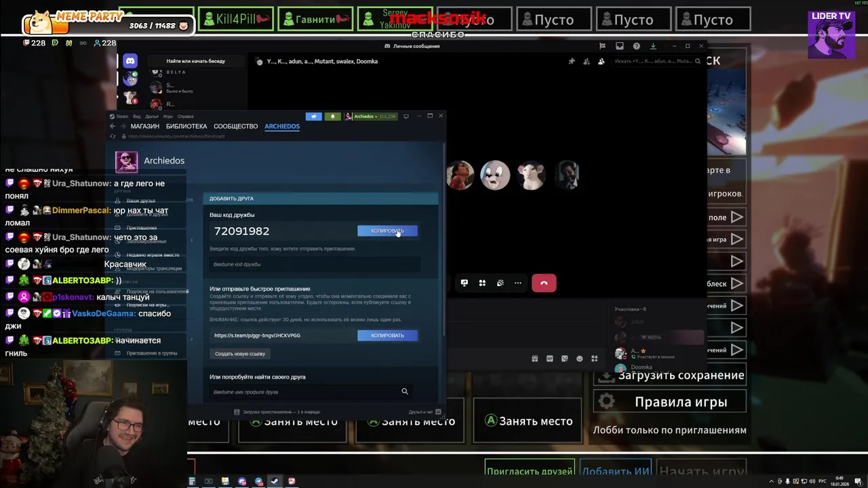The image size is (868, 488).
Task: Select the Kill4Pill player slot
Action: [236, 20]
